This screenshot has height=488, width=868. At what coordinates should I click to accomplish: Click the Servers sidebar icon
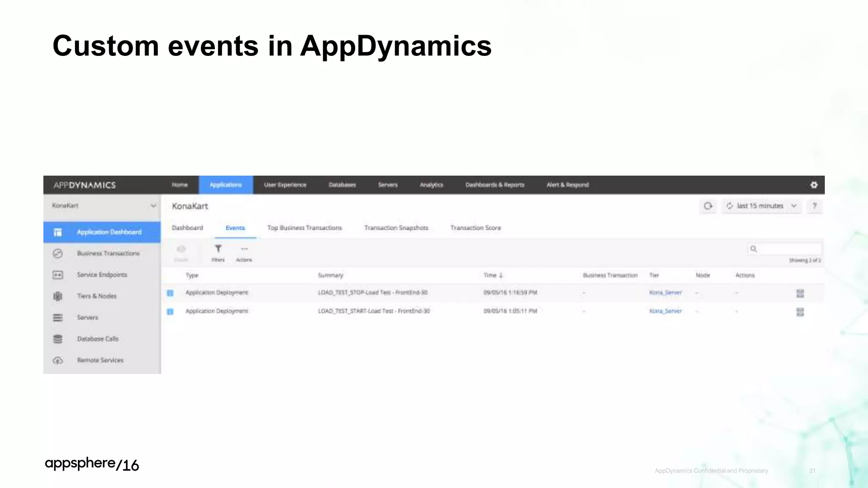coord(58,317)
